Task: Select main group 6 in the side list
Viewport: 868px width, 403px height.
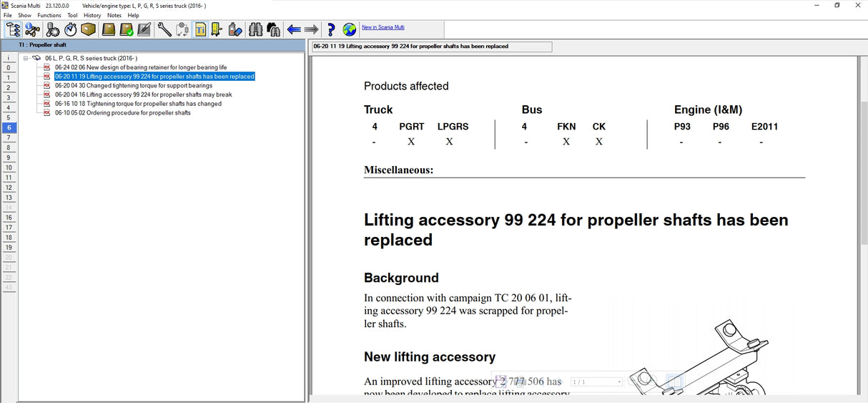Action: (x=9, y=127)
